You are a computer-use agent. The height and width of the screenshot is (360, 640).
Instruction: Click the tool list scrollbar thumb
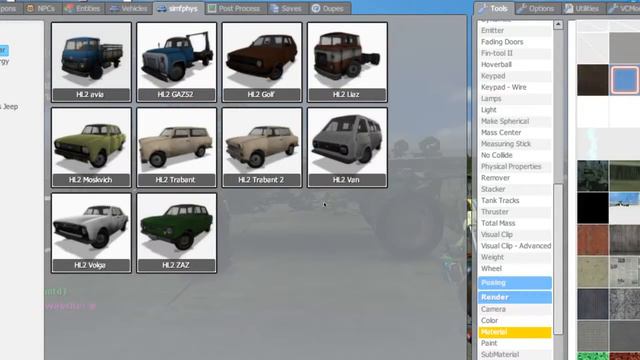pos(558,259)
